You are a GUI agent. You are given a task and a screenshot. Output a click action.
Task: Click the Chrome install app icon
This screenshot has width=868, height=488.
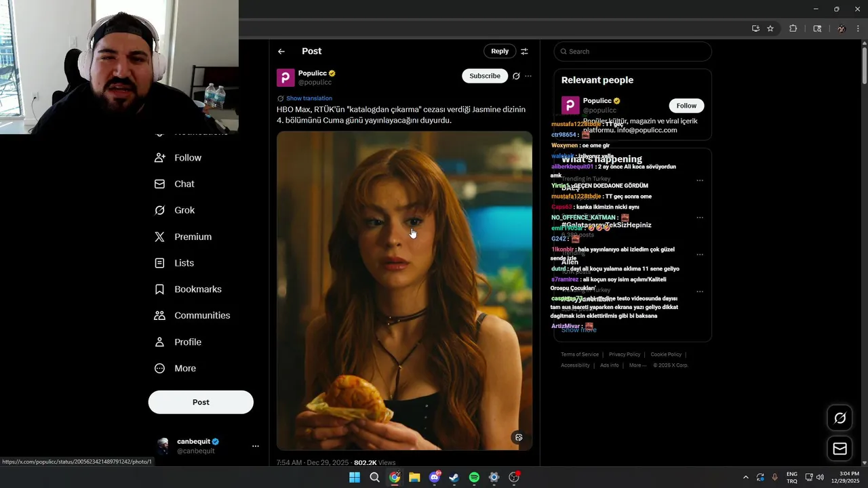[755, 28]
